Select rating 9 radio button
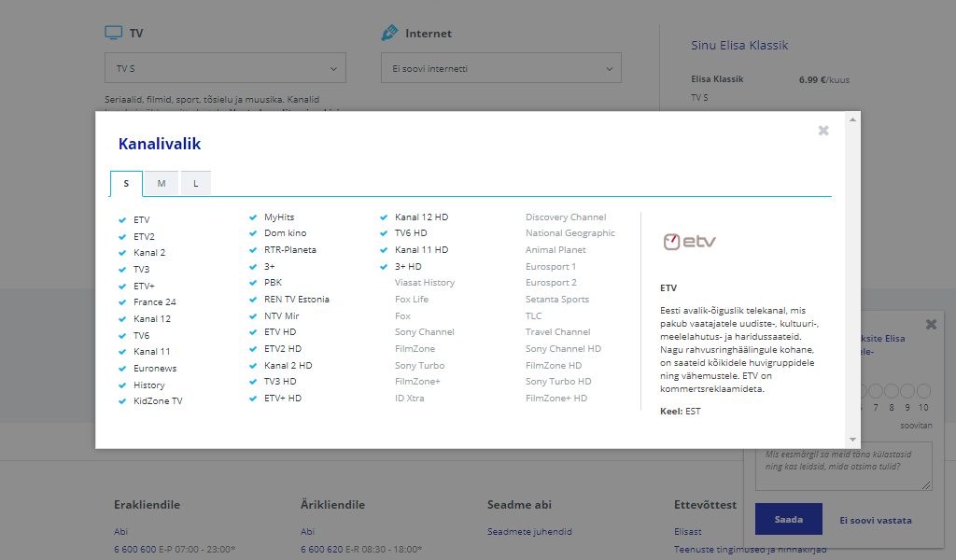This screenshot has width=956, height=560. [907, 391]
